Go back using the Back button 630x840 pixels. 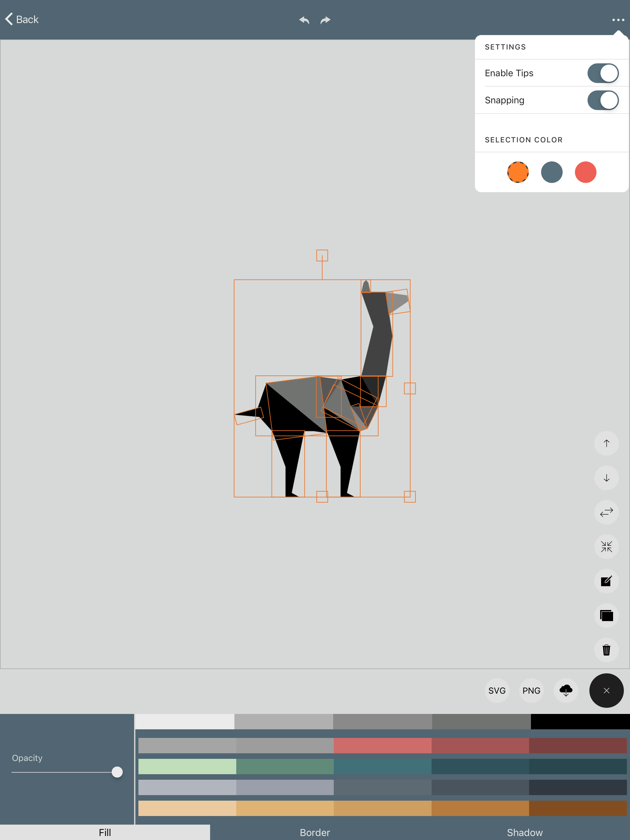pyautogui.click(x=22, y=19)
